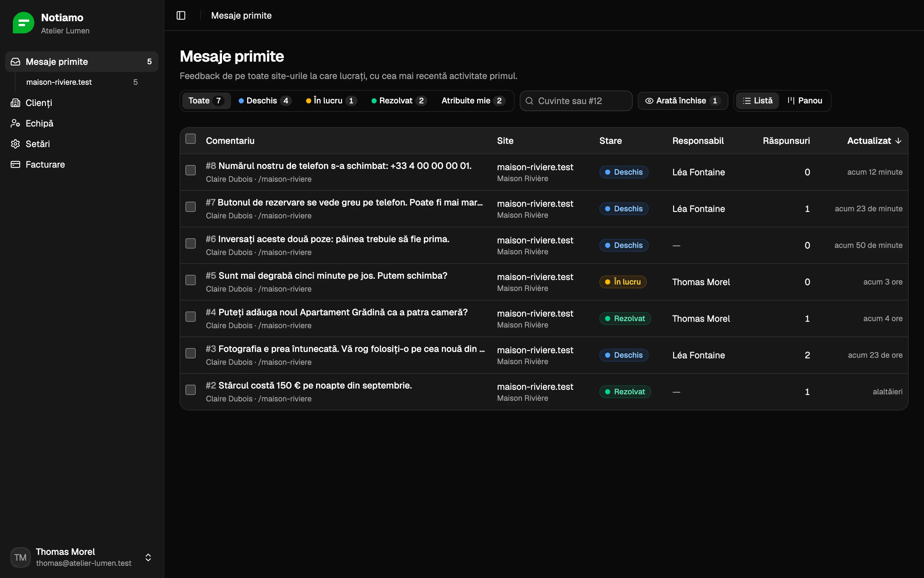Click the Setări gear icon
Screen dimensions: 924x578
[15, 144]
